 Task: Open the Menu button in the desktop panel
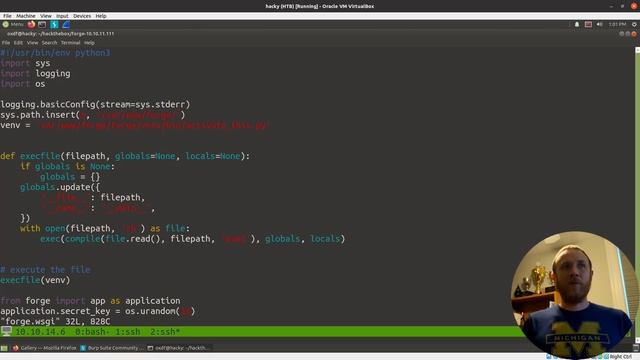pyautogui.click(x=13, y=24)
